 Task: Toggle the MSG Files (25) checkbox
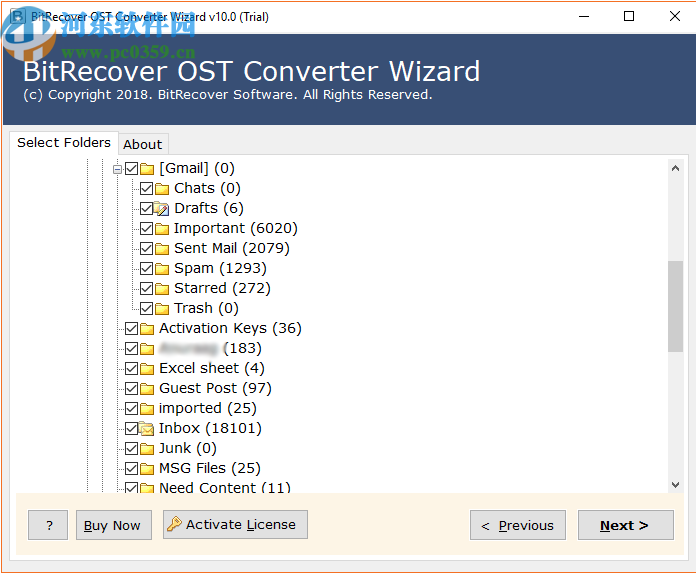point(131,469)
